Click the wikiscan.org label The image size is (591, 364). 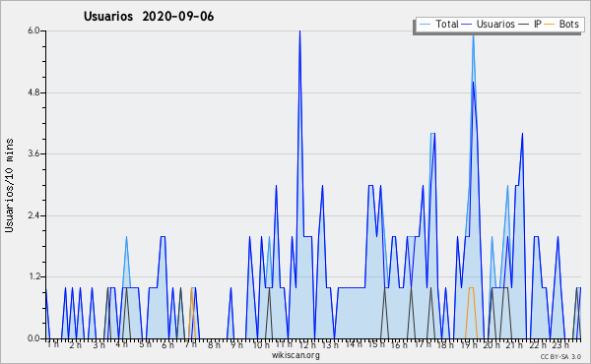tap(295, 355)
